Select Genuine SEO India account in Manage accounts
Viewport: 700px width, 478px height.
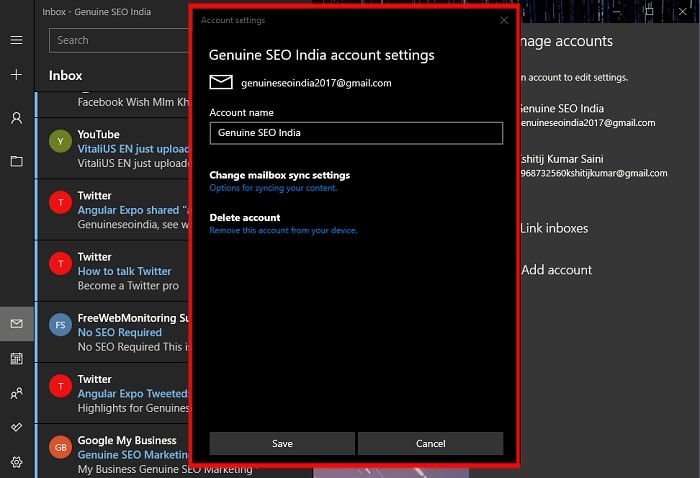[x=587, y=115]
